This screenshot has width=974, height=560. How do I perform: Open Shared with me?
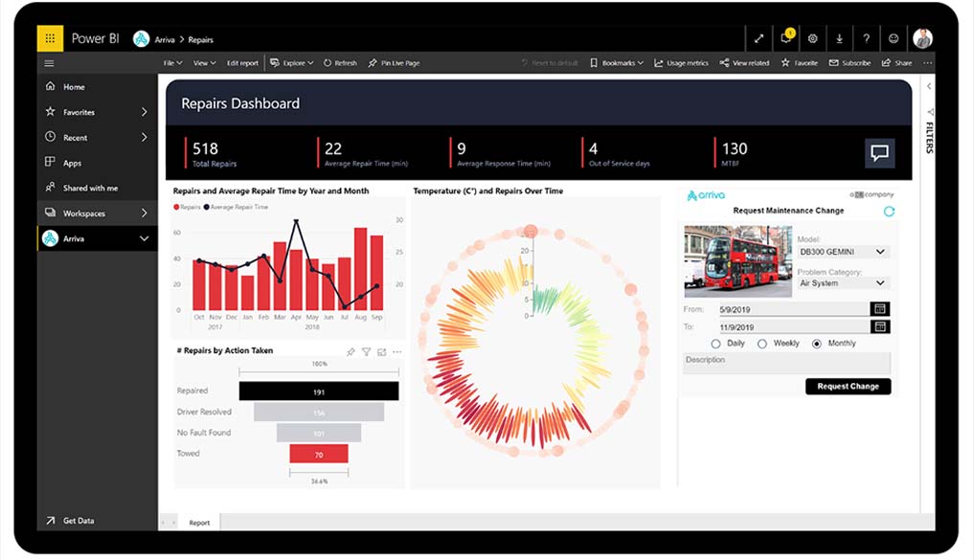97,188
